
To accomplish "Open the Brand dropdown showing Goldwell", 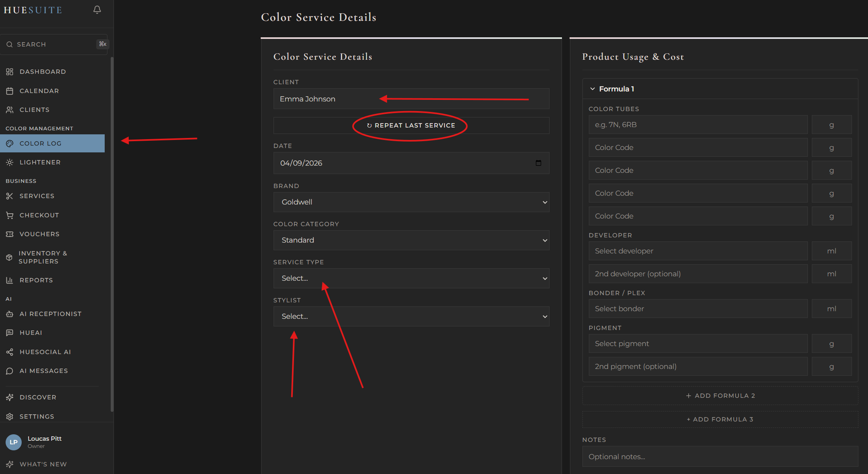I will (411, 202).
